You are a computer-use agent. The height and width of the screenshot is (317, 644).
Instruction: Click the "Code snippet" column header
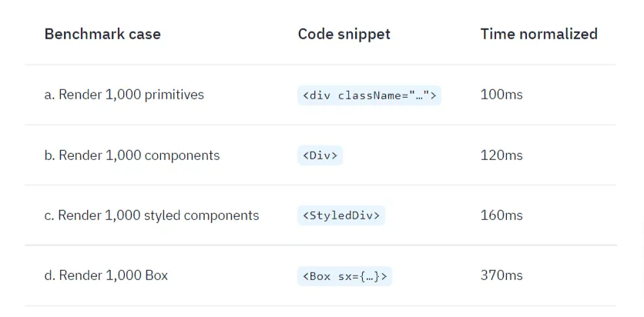pyautogui.click(x=344, y=34)
